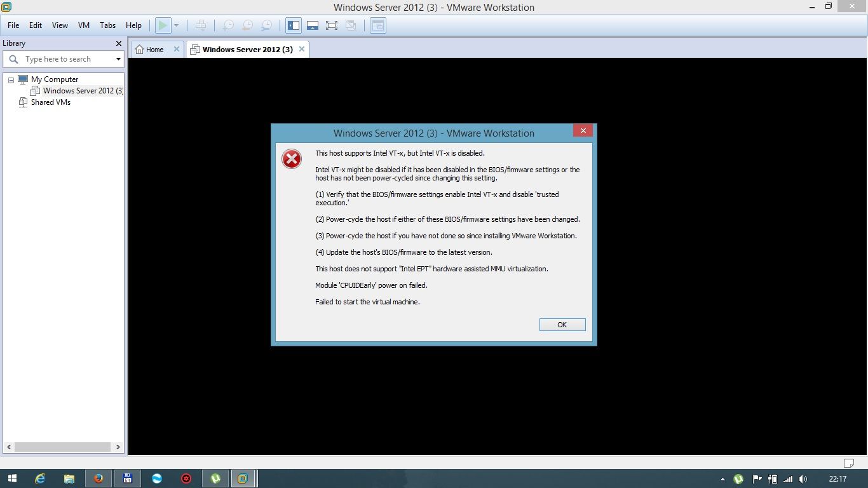
Task: Click the Send Ctrl+Alt+Del toolbar icon
Action: coord(201,25)
